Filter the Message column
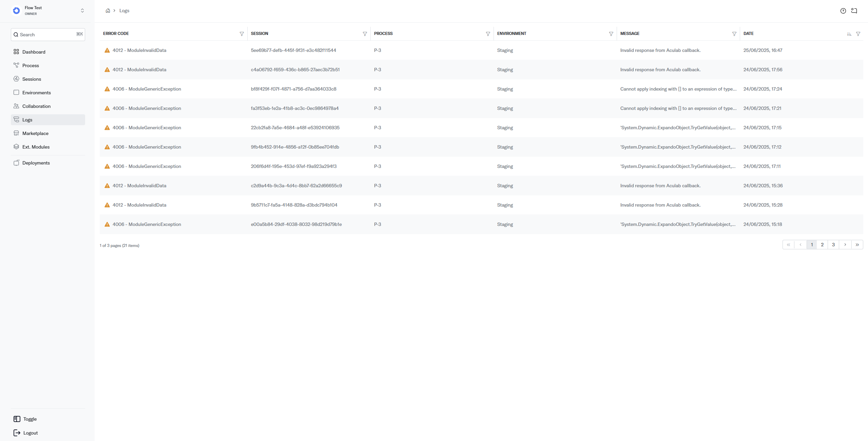 click(x=734, y=34)
